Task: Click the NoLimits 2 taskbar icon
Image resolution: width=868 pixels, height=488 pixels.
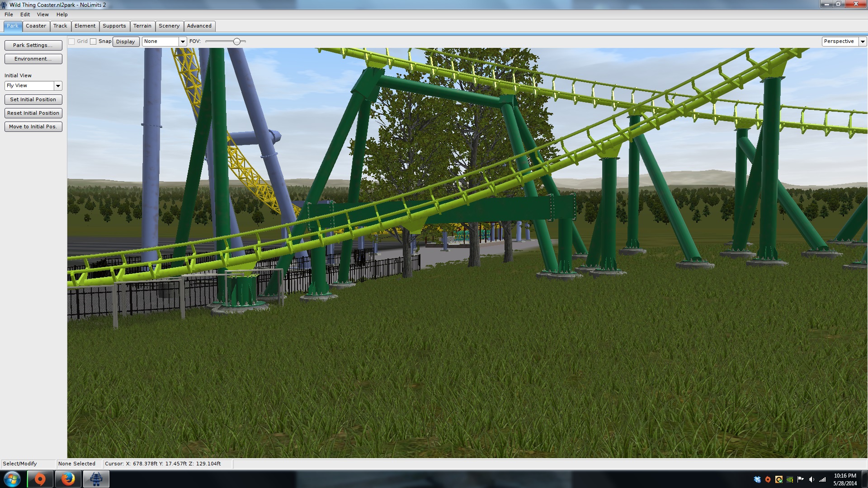Action: [x=96, y=479]
